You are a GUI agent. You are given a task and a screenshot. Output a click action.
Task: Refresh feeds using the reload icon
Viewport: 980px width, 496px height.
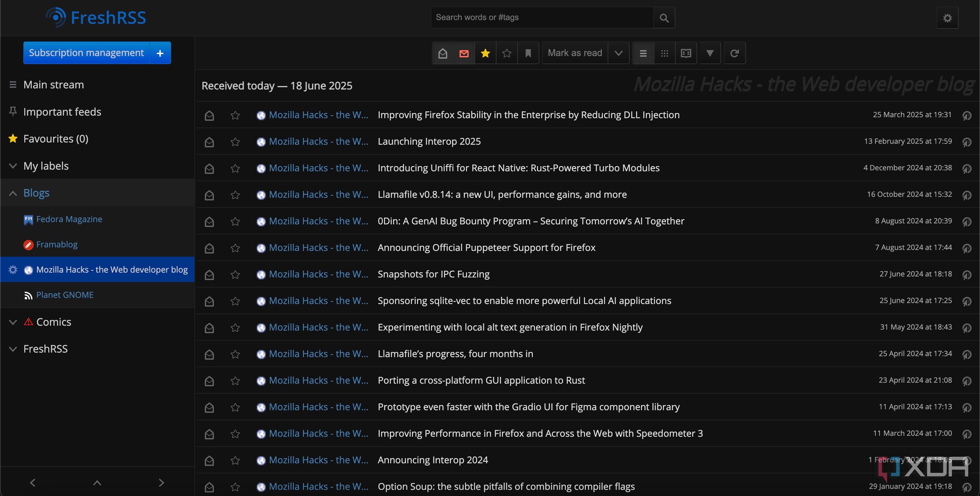[x=735, y=53]
